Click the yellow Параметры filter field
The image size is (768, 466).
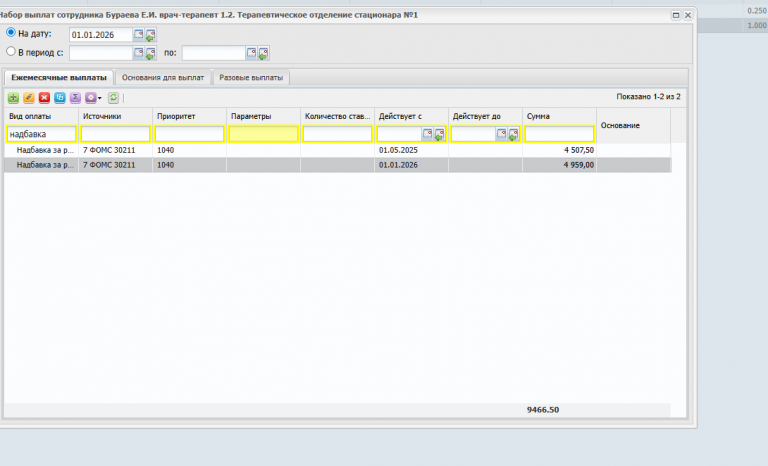(264, 134)
